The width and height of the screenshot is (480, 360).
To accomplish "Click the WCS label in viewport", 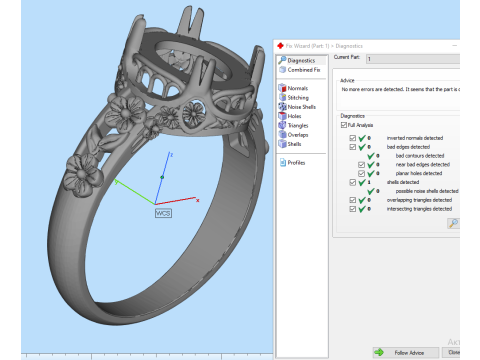I will click(163, 213).
